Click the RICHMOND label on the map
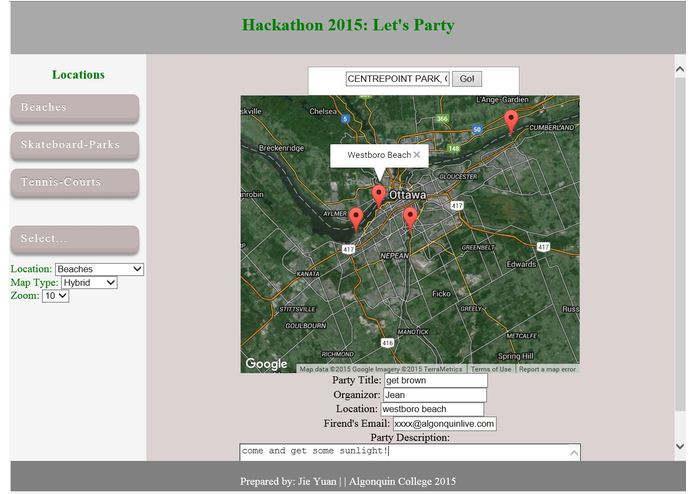 tap(337, 354)
